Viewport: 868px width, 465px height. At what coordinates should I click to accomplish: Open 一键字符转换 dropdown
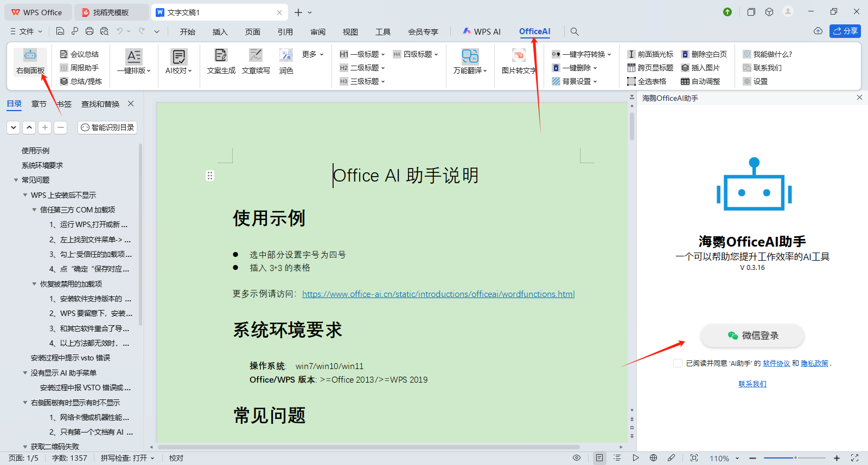point(581,54)
